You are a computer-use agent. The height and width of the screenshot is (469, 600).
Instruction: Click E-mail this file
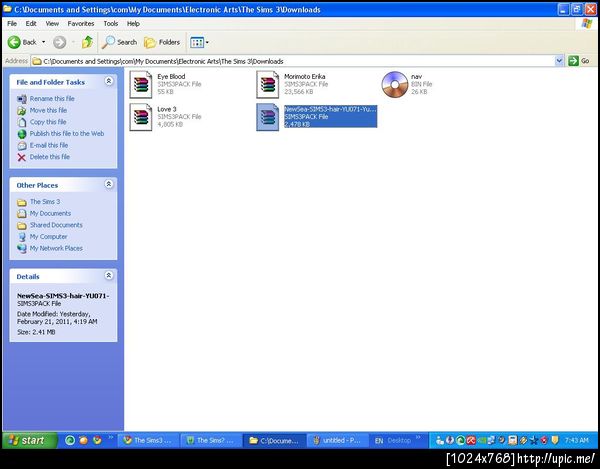[x=49, y=145]
